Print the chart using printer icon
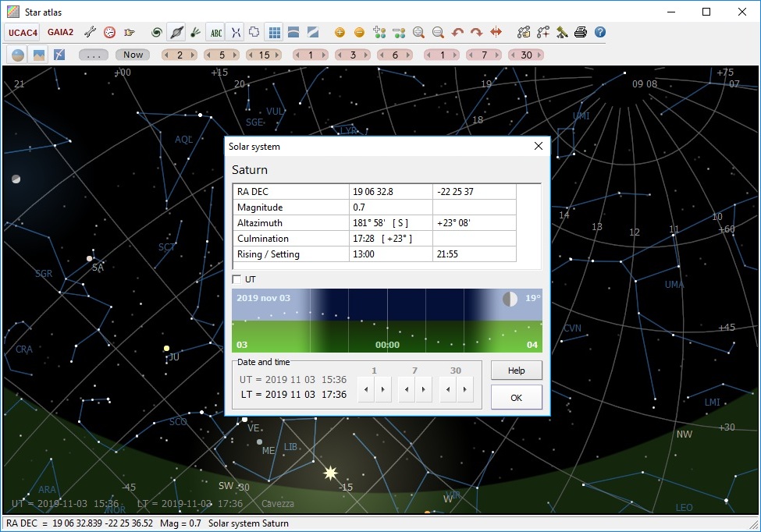The height and width of the screenshot is (532, 761). [581, 33]
